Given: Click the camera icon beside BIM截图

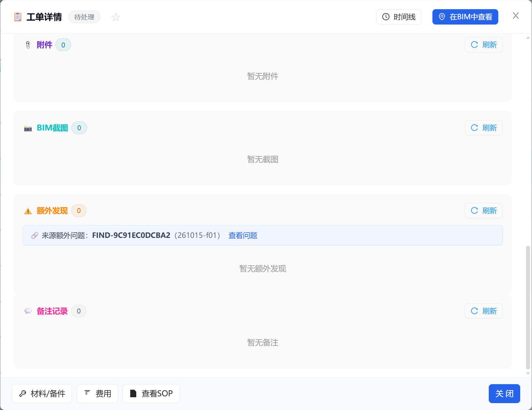Looking at the screenshot, I should (x=28, y=128).
